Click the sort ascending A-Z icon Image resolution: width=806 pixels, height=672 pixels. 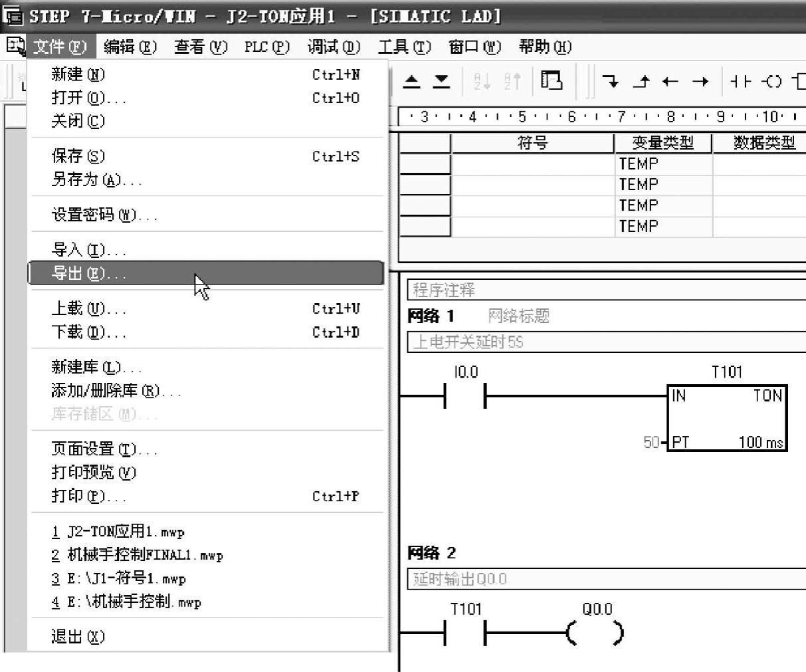482,82
